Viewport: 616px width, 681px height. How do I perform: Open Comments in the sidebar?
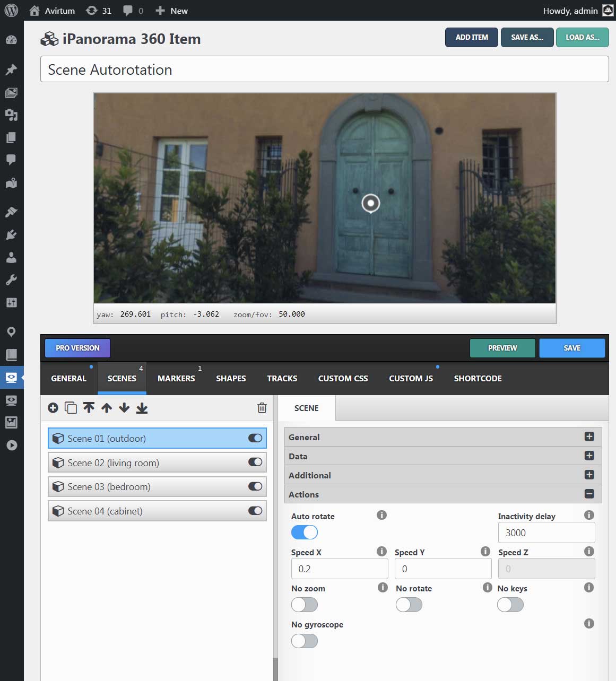point(11,160)
